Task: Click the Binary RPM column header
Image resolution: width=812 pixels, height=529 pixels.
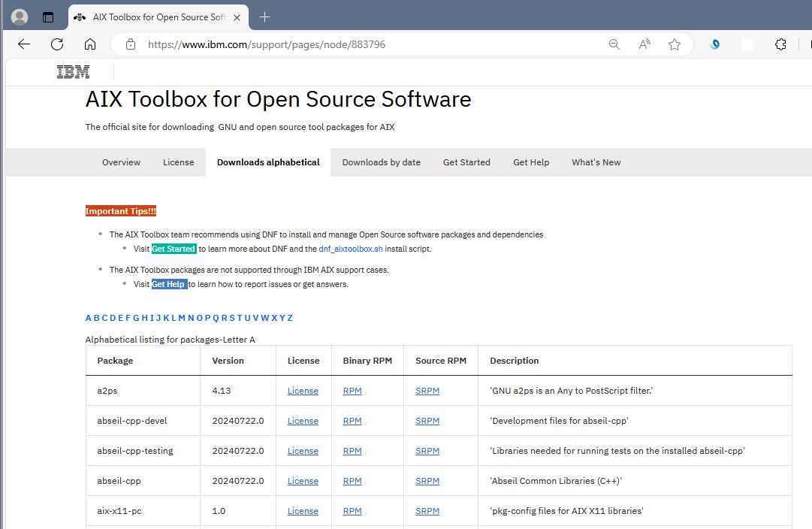Action: coord(367,361)
